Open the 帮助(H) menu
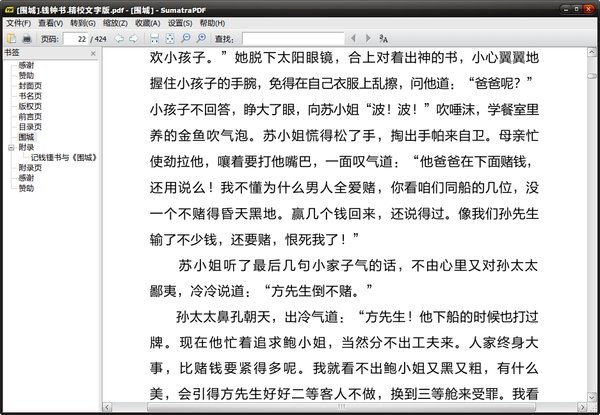Screen dimensions: 600x415 pyautogui.click(x=212, y=23)
